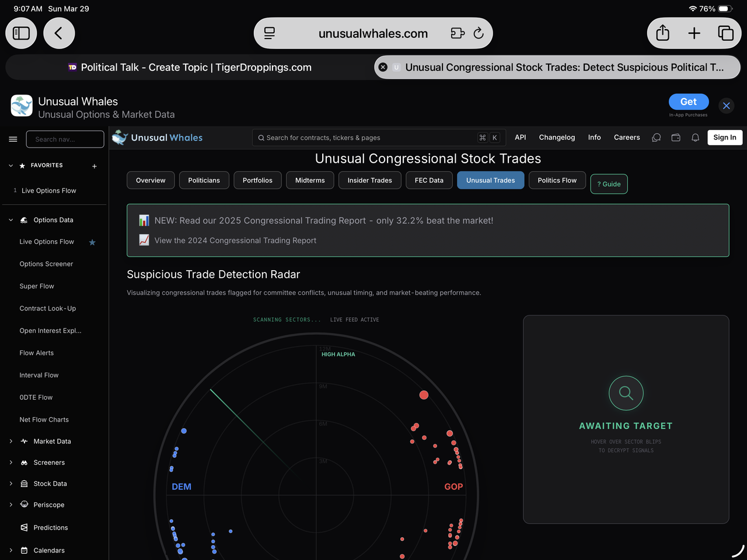This screenshot has width=747, height=560.
Task: Reload the unusualwhales.com page
Action: point(479,33)
